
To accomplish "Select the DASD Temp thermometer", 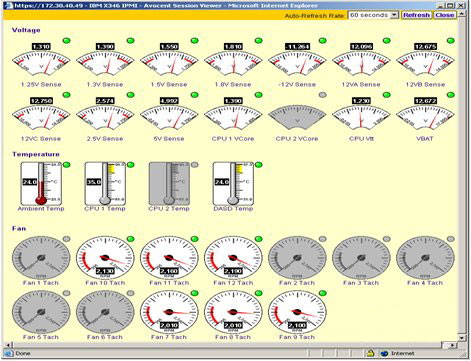I will pyautogui.click(x=233, y=184).
